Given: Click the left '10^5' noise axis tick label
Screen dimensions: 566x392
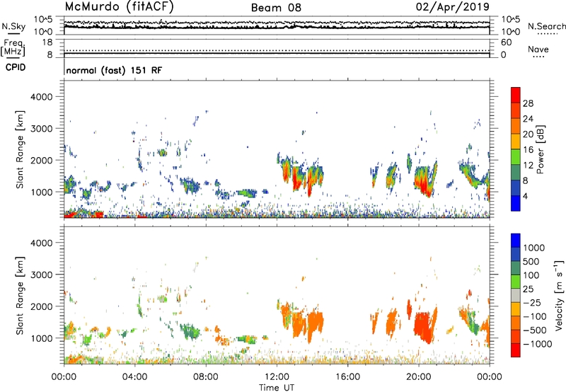Looking at the screenshot, I should pyautogui.click(x=43, y=19).
